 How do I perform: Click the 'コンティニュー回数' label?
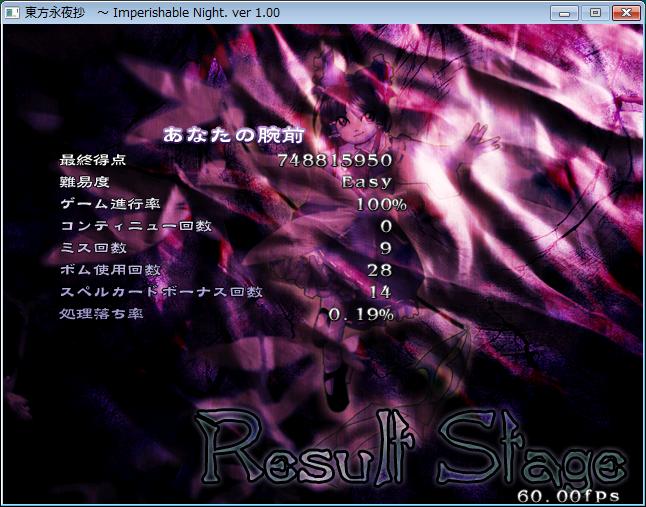(x=136, y=226)
